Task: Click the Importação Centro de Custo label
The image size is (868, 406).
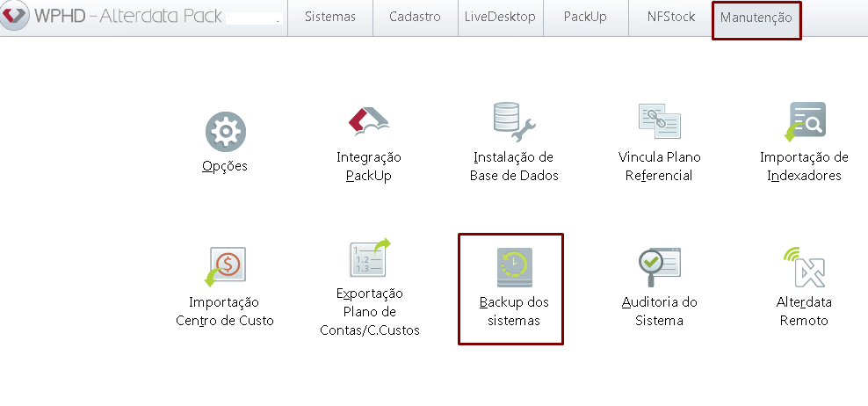Action: coord(225,311)
